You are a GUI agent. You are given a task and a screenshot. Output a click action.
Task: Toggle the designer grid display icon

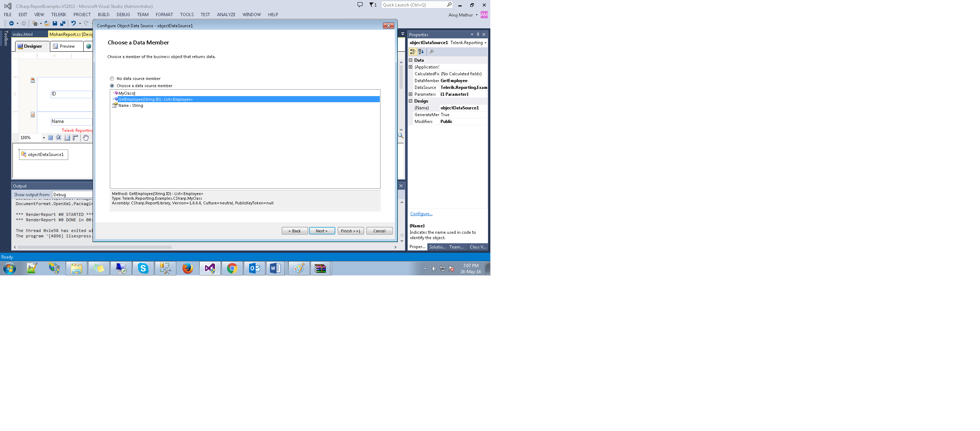point(51,138)
